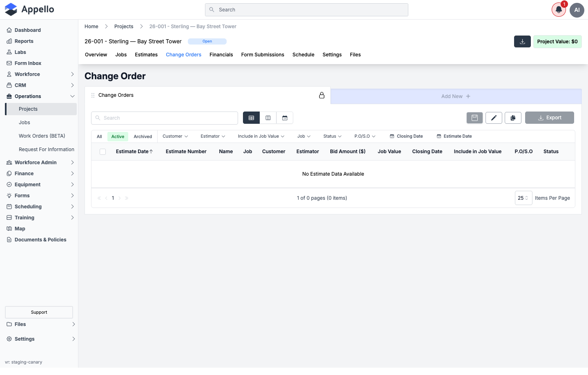Click the Files folder icon in sidebar
This screenshot has width=588, height=375.
(x=9, y=324)
